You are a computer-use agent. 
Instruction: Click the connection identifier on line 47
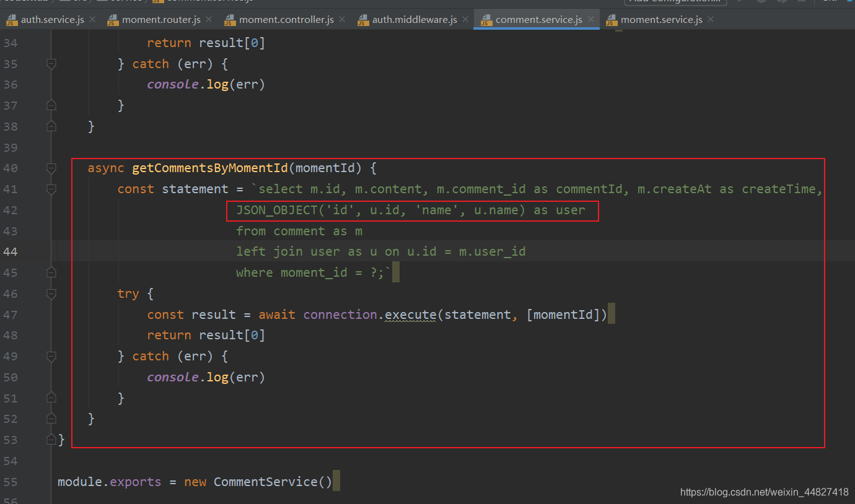point(340,315)
